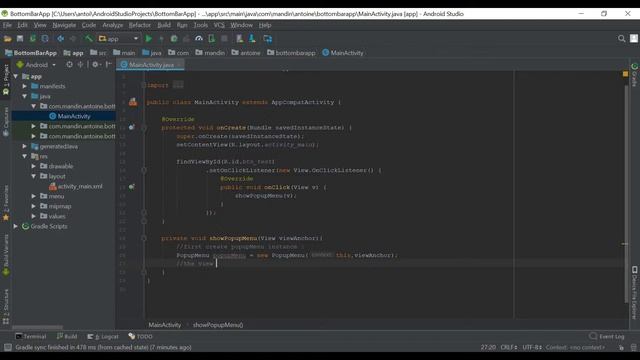This screenshot has width=640, height=360.
Task: Click MainActivity in editor breadcrumb bar
Action: coord(164,325)
